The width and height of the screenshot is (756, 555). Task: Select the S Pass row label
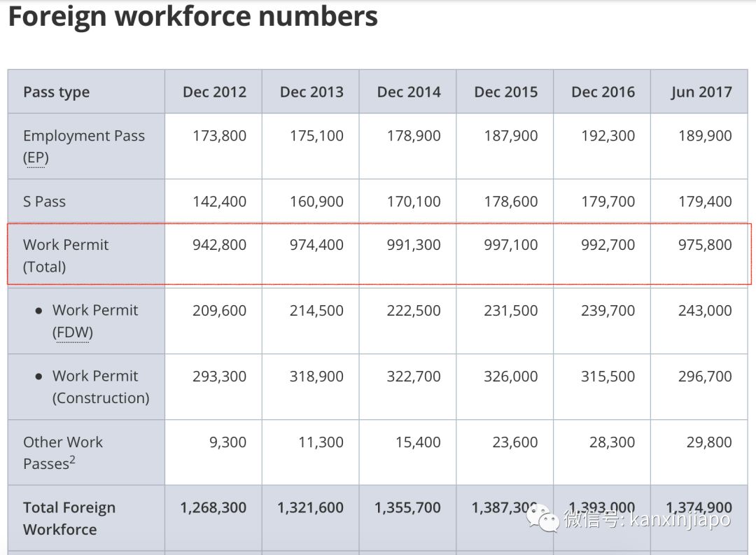[x=44, y=202]
